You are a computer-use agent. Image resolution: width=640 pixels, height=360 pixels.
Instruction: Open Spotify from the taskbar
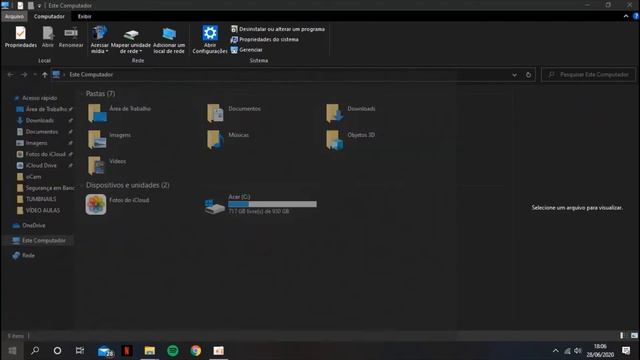click(x=173, y=351)
